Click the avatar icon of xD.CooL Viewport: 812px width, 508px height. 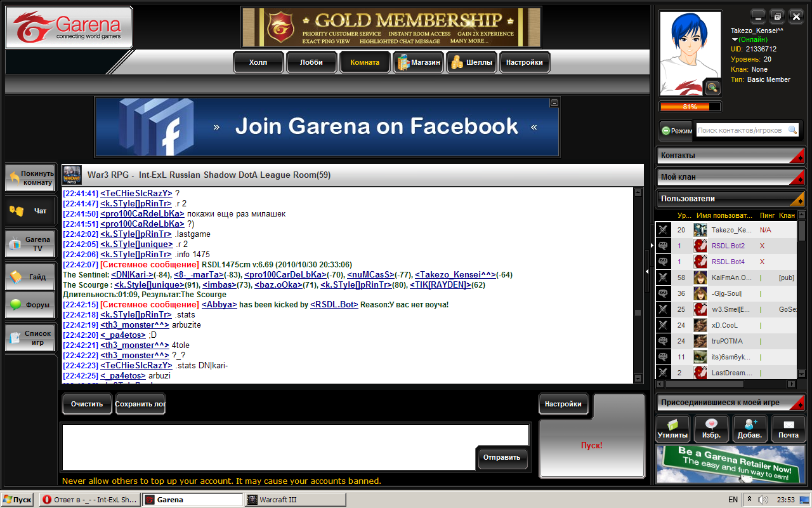point(700,325)
